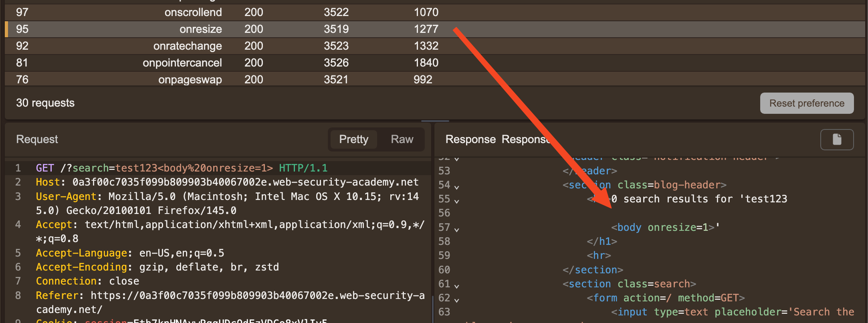Collapse the section blog-header tag on line 54
The image size is (868, 323).
(x=457, y=186)
